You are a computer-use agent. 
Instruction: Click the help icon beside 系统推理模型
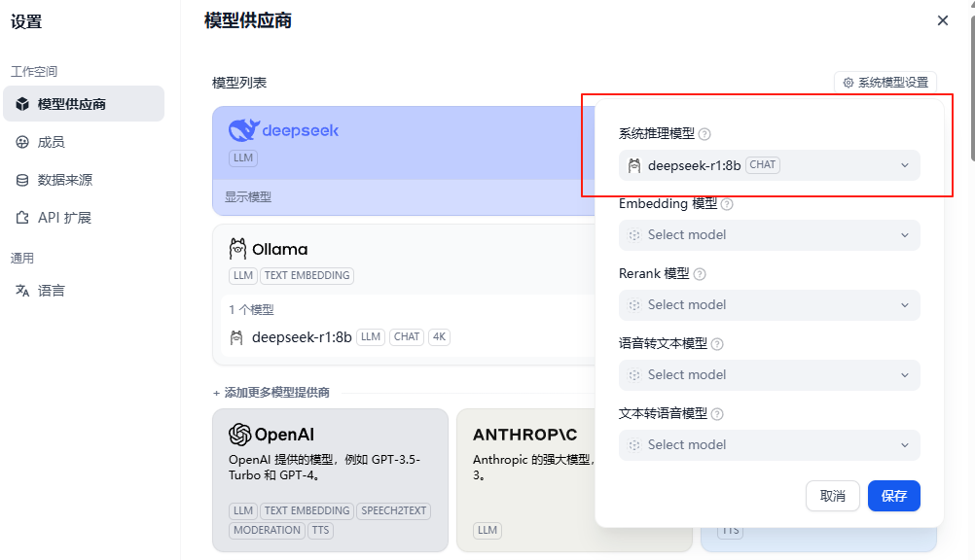(x=704, y=133)
